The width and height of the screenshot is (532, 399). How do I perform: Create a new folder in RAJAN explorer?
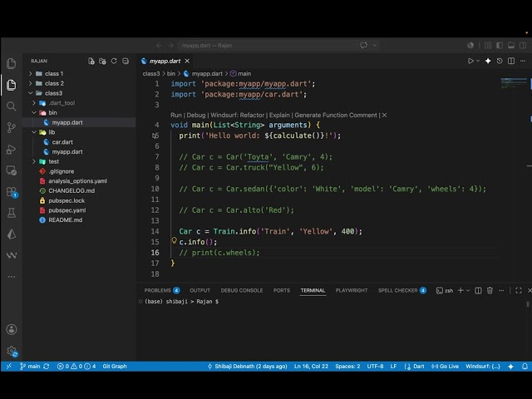tap(102, 61)
